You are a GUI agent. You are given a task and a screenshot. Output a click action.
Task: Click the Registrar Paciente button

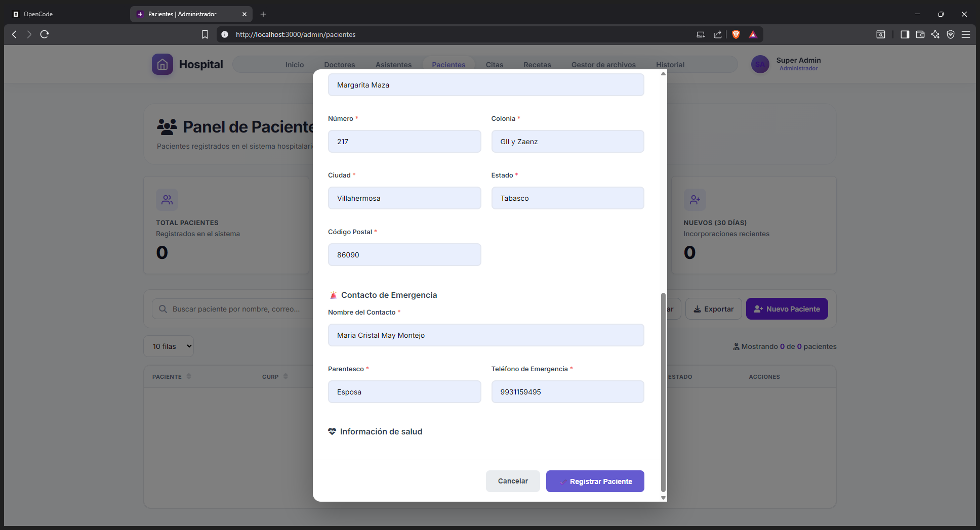(595, 481)
